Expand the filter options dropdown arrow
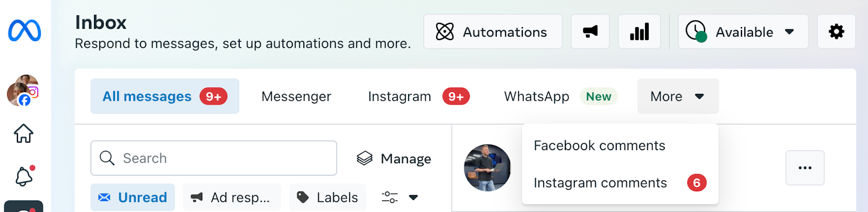 pyautogui.click(x=413, y=197)
